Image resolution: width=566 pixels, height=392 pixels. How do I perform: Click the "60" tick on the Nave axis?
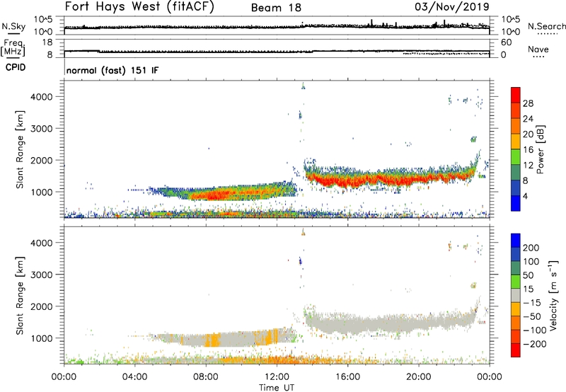click(506, 42)
